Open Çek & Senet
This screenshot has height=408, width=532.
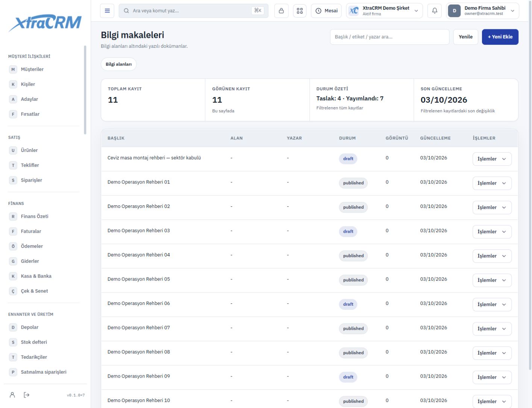pyautogui.click(x=44, y=291)
